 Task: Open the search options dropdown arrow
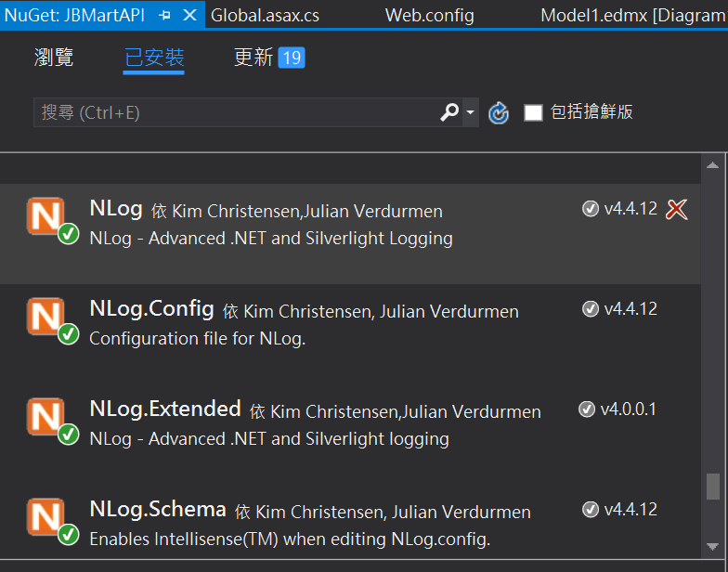click(470, 113)
